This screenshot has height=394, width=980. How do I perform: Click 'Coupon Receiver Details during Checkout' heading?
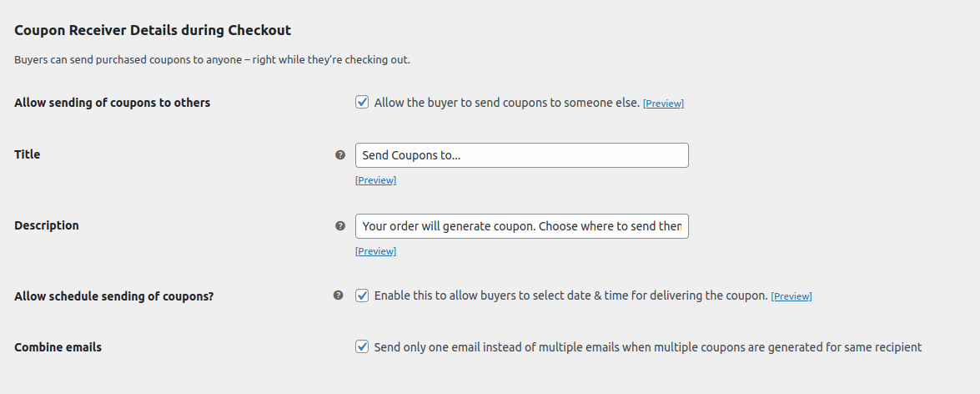coord(153,30)
